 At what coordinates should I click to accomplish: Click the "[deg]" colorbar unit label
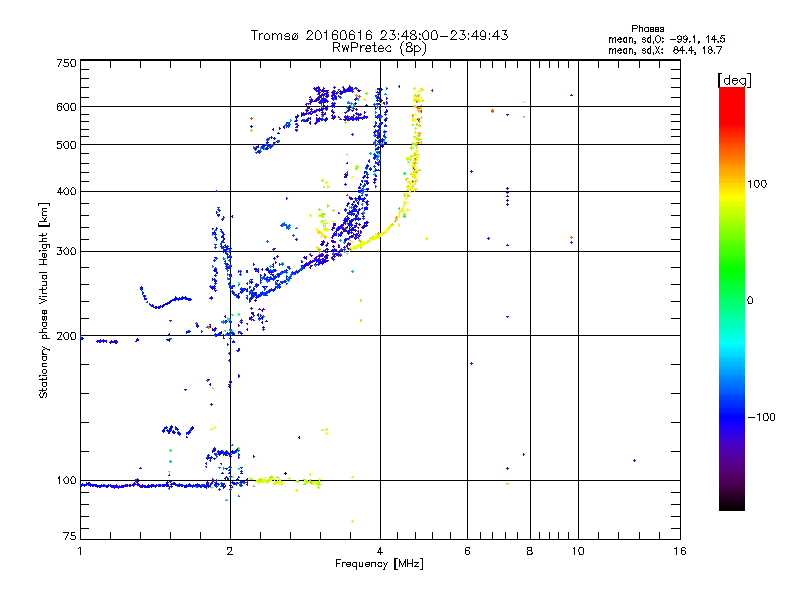[734, 80]
